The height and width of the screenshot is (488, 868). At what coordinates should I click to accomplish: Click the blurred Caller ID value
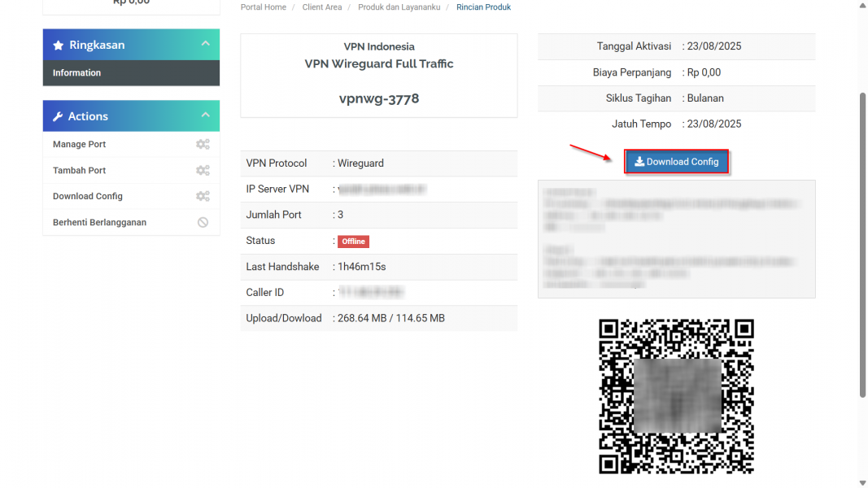click(371, 292)
